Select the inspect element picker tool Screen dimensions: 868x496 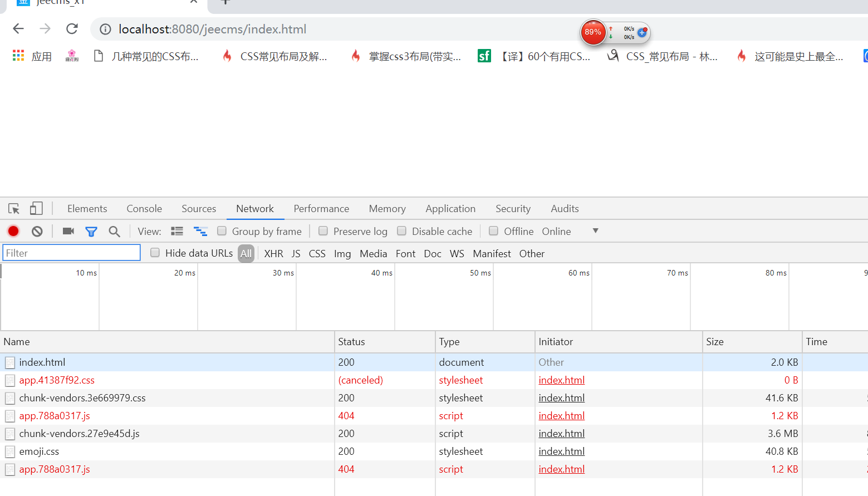[x=14, y=209]
